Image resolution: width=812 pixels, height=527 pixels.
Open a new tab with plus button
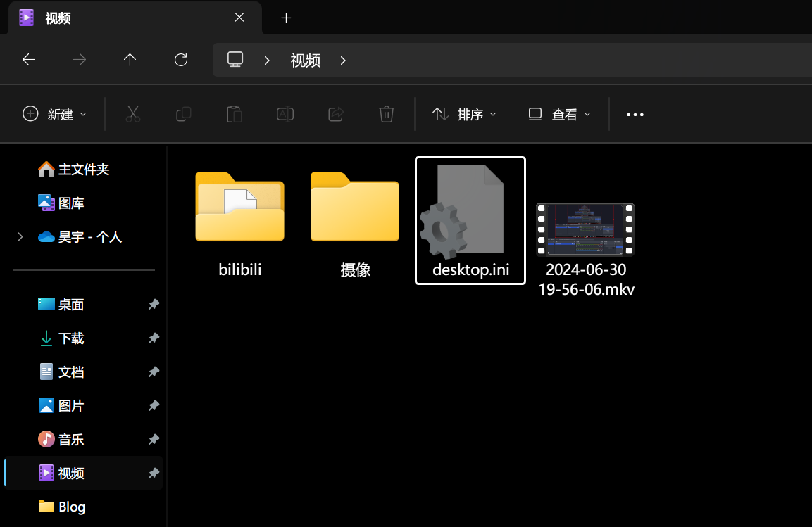pos(286,18)
